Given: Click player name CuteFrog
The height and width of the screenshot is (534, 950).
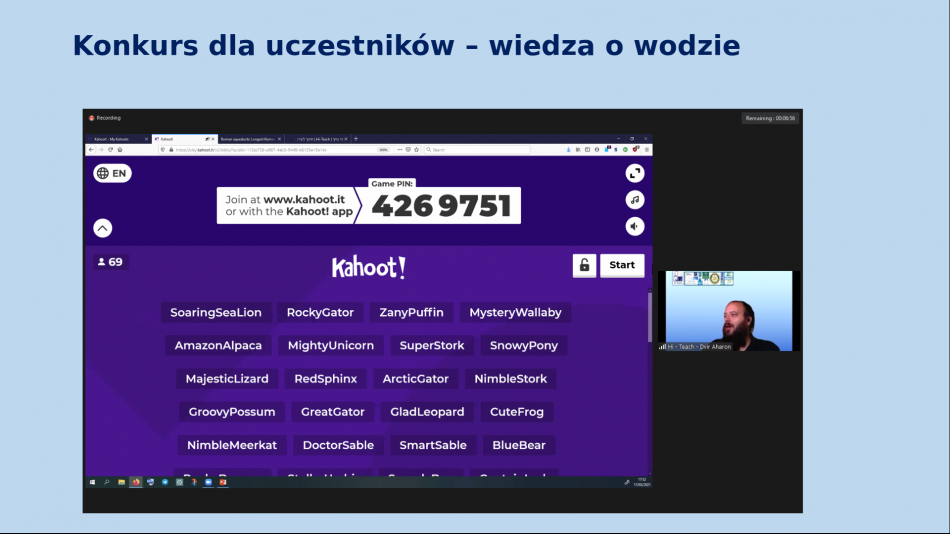Looking at the screenshot, I should pos(517,412).
